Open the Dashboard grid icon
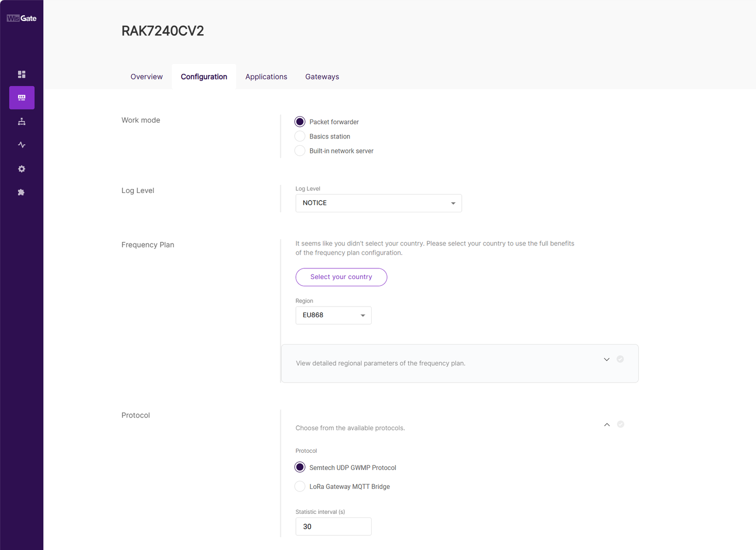Screen dimensions: 756x550 pyautogui.click(x=21, y=74)
